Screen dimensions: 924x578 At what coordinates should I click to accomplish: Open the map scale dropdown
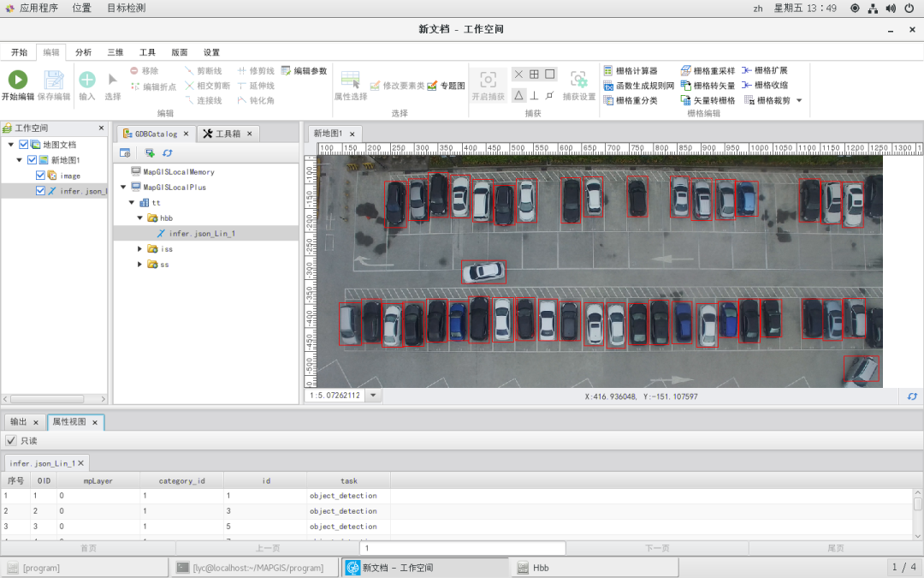[x=373, y=395]
